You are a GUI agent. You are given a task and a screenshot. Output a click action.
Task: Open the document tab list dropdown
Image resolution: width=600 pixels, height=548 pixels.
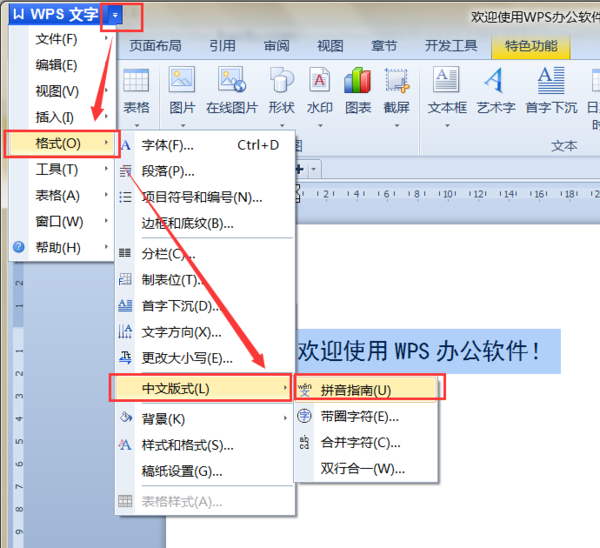coord(314,169)
